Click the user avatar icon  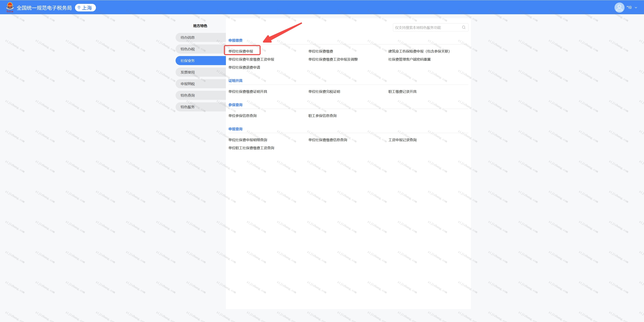(x=619, y=8)
